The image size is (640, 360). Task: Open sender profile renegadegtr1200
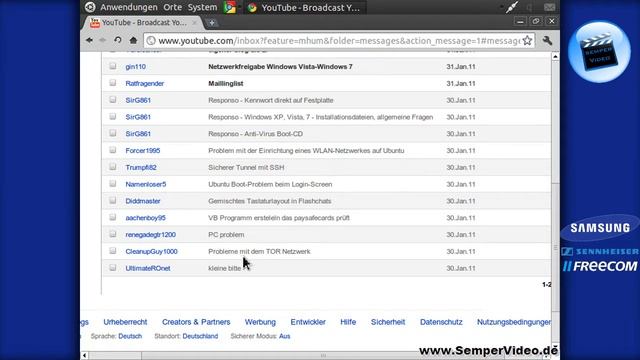pos(151,235)
